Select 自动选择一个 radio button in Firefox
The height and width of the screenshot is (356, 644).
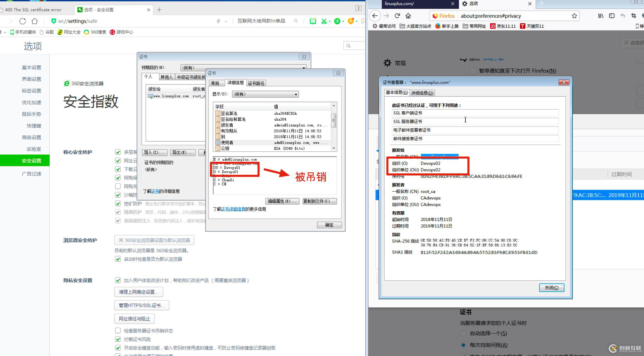coord(463,333)
